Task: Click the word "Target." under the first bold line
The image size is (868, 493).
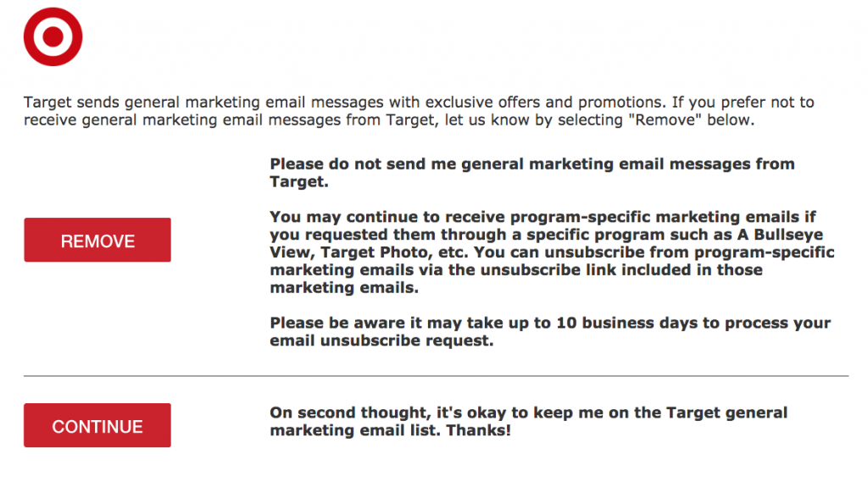Action: [299, 182]
